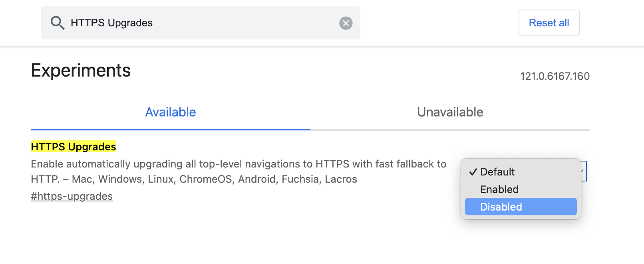Click the blue indicator line under Available
This screenshot has width=644, height=264.
click(x=171, y=130)
